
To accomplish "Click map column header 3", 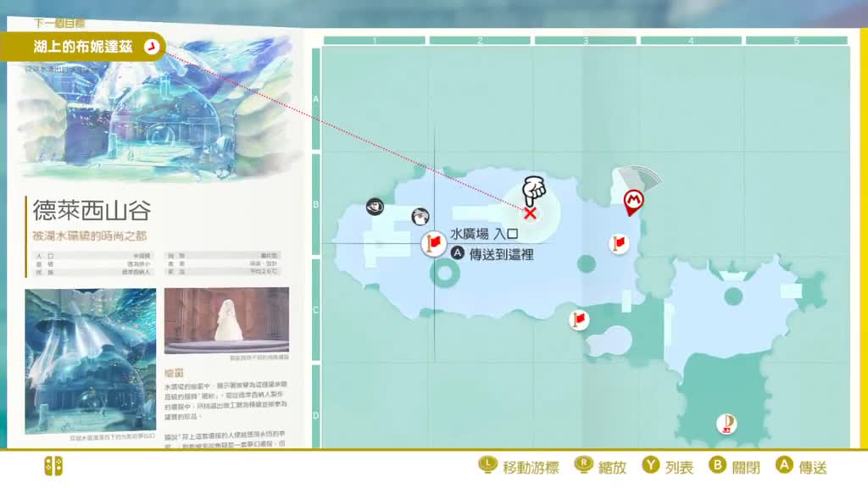I will pos(585,41).
